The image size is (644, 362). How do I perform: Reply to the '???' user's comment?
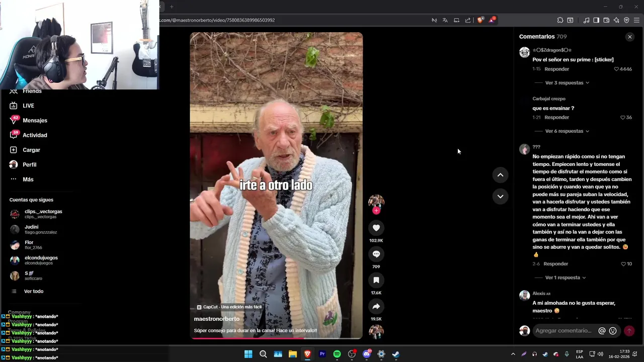click(x=556, y=263)
